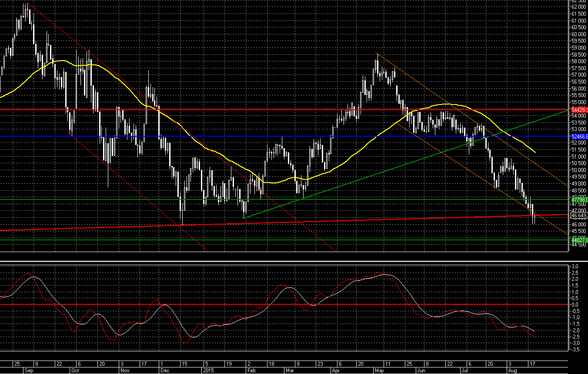
Task: Click the Dec month label on time axis
Action: [164, 370]
